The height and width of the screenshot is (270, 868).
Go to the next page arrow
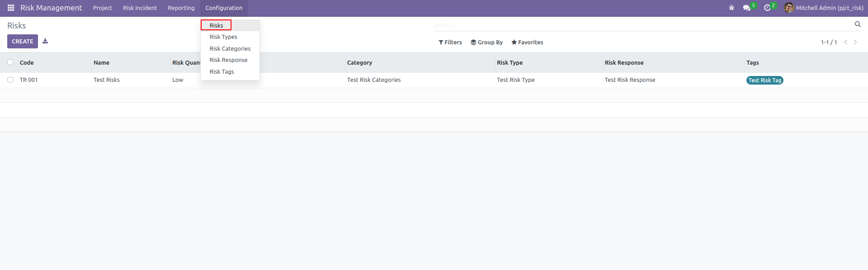pyautogui.click(x=855, y=42)
